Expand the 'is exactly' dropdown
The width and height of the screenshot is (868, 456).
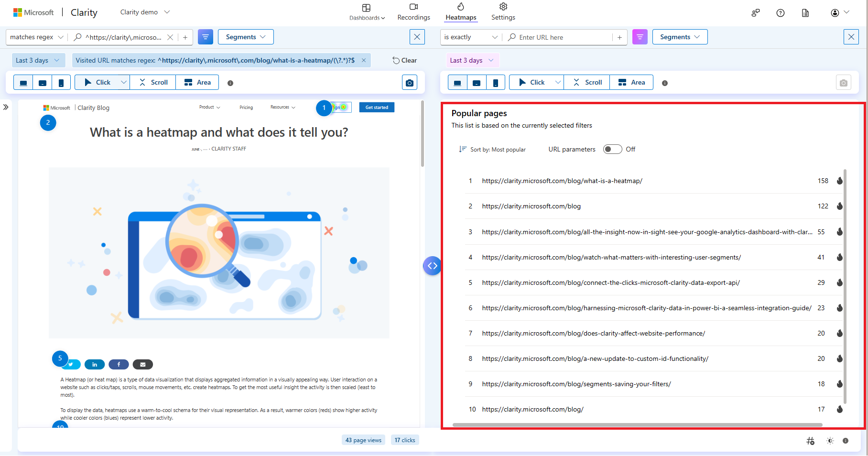tap(470, 37)
